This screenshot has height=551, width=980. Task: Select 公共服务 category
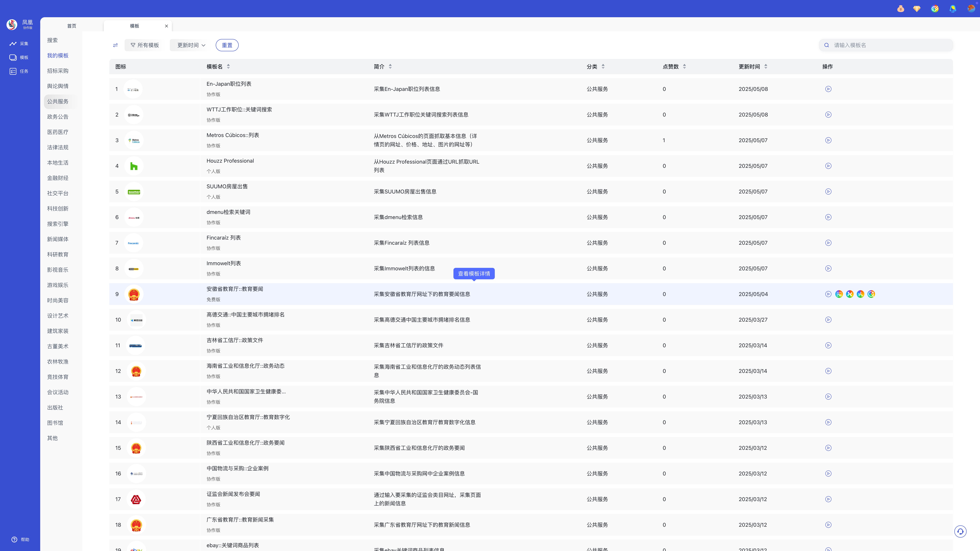pyautogui.click(x=58, y=102)
